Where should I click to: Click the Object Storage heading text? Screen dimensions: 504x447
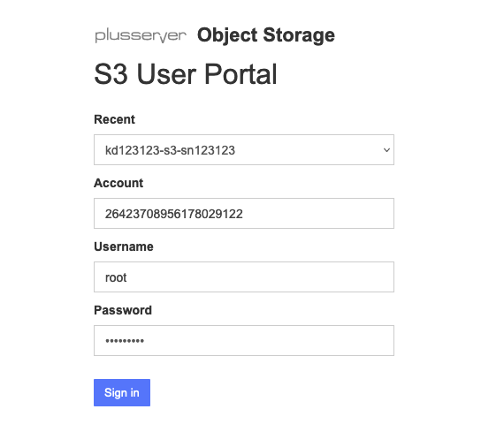(266, 35)
